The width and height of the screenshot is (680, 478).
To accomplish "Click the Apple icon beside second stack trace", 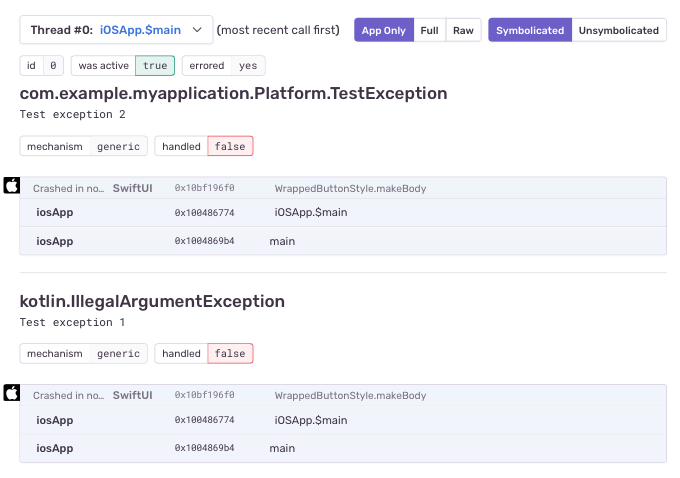I will pyautogui.click(x=12, y=392).
